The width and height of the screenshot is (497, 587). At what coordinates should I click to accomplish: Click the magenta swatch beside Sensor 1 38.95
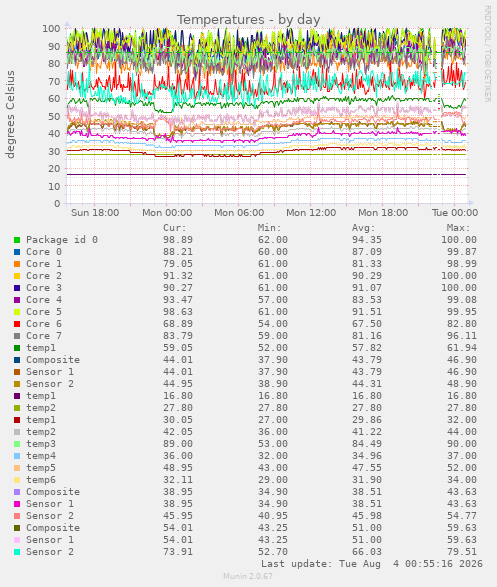click(17, 504)
